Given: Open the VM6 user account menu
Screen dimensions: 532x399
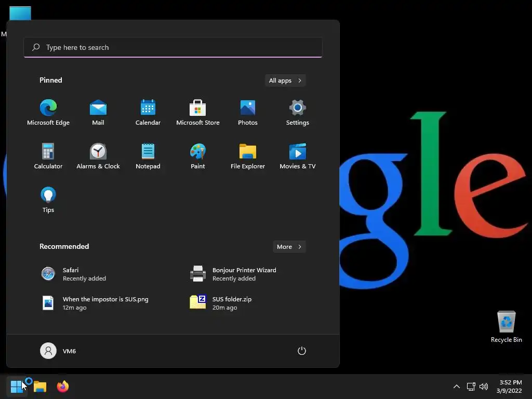Looking at the screenshot, I should coord(58,351).
